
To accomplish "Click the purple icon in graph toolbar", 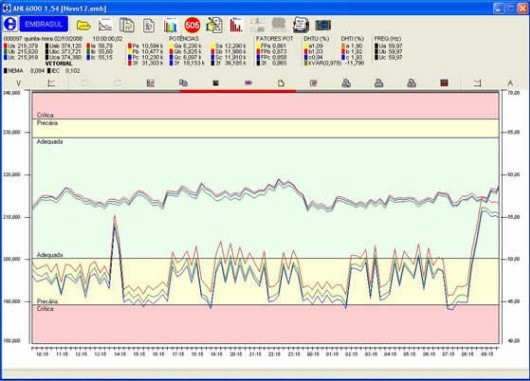I will click(248, 83).
